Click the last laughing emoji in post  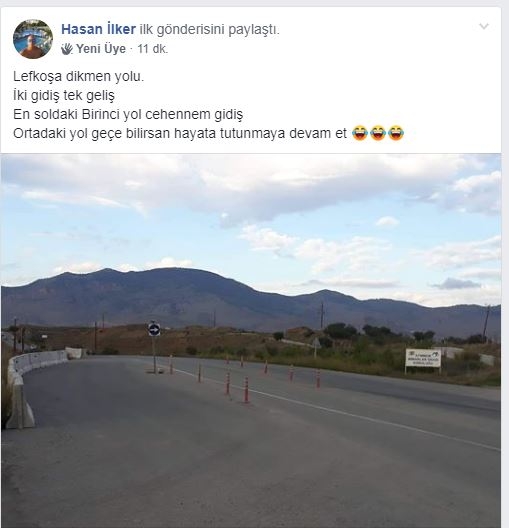396,133
